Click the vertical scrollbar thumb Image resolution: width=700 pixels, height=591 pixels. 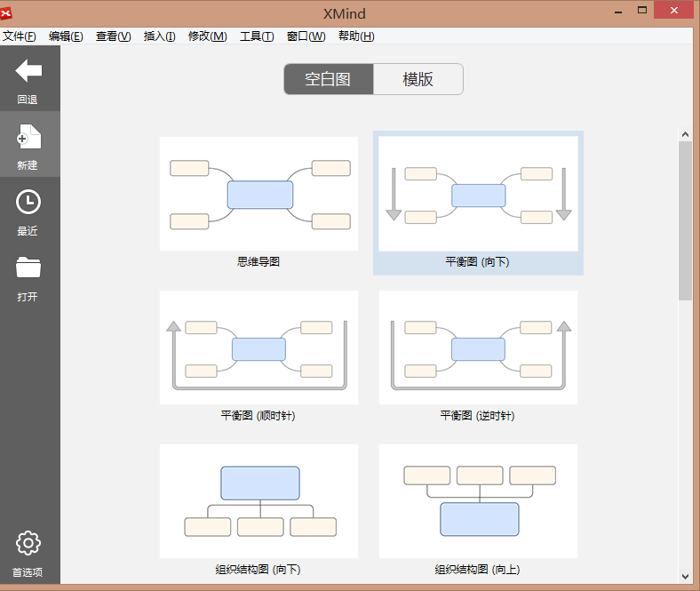coord(685,221)
